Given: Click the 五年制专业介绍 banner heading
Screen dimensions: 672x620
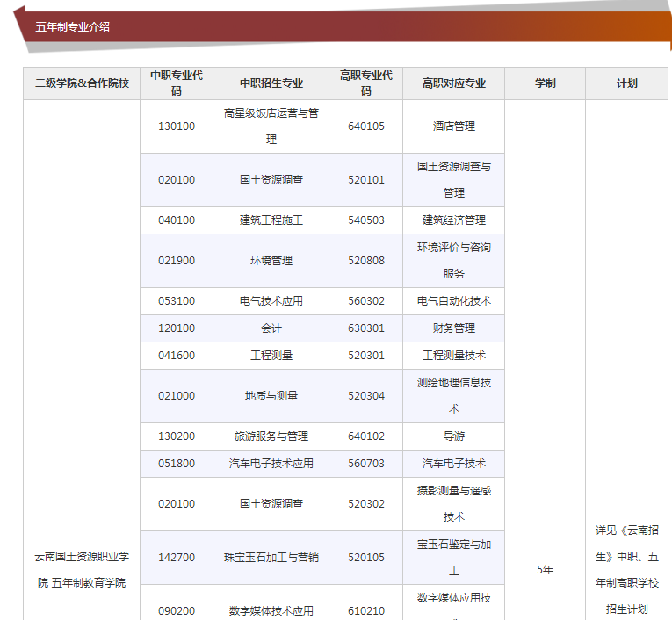Looking at the screenshot, I should pos(72,26).
